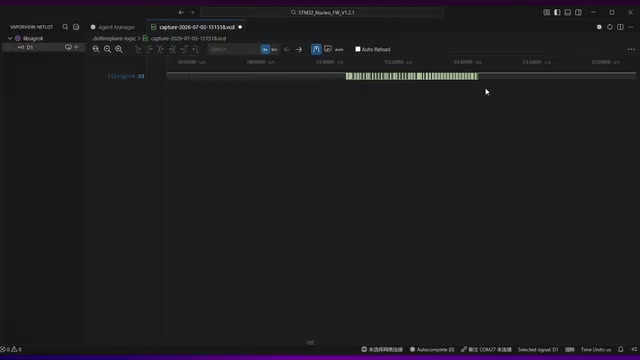
Task: Open the errors and warnings status item
Action: pyautogui.click(x=11, y=349)
